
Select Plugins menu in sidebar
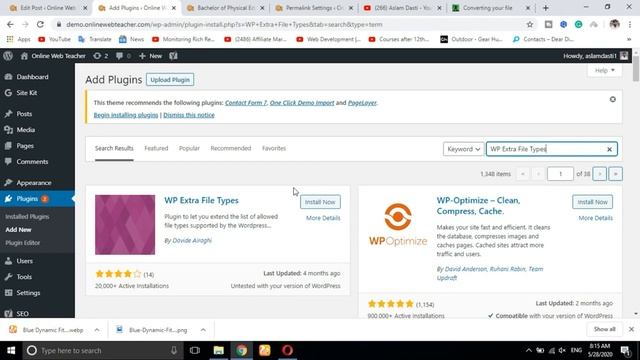point(37,199)
